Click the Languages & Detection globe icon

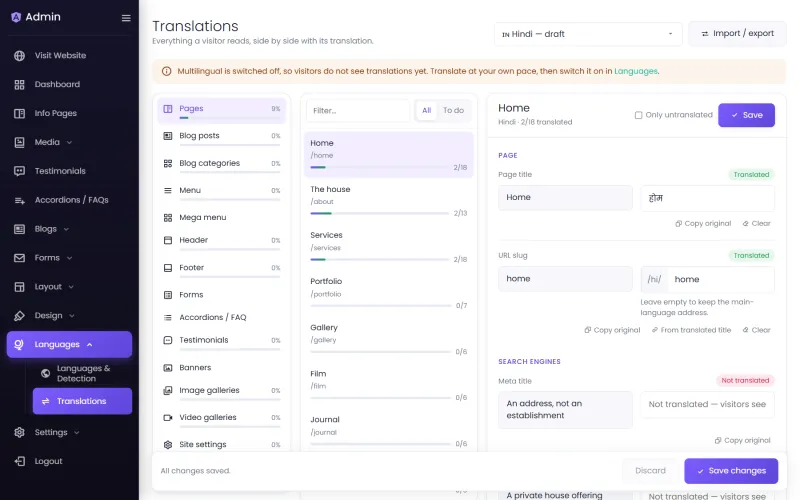[x=45, y=373]
